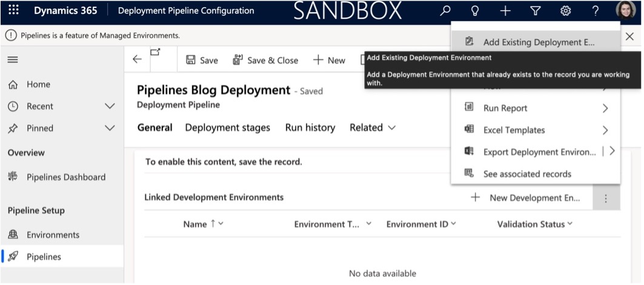Click the Recent clock icon
Viewport: 644px width, 285px height.
[x=13, y=106]
